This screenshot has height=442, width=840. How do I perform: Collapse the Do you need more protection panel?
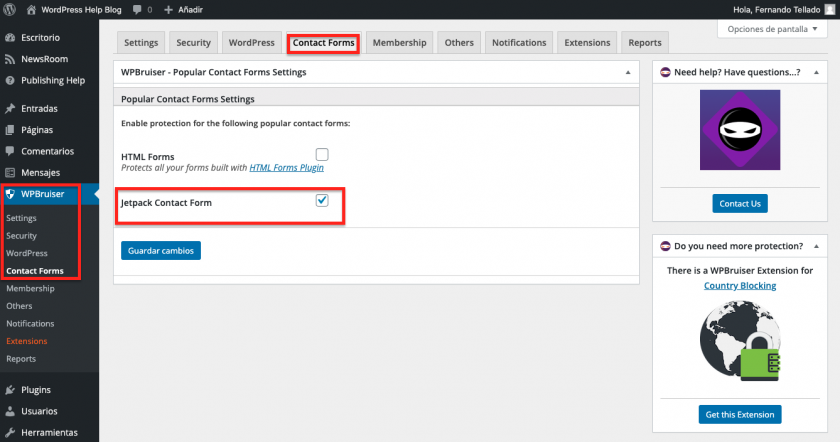click(x=816, y=246)
